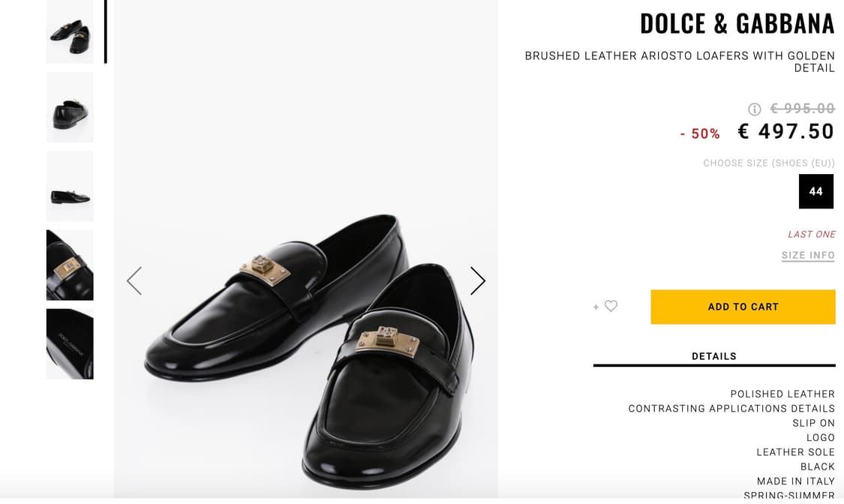
Task: Click the CHOOSE SIZE (SHOES (EU)) label
Action: [768, 163]
